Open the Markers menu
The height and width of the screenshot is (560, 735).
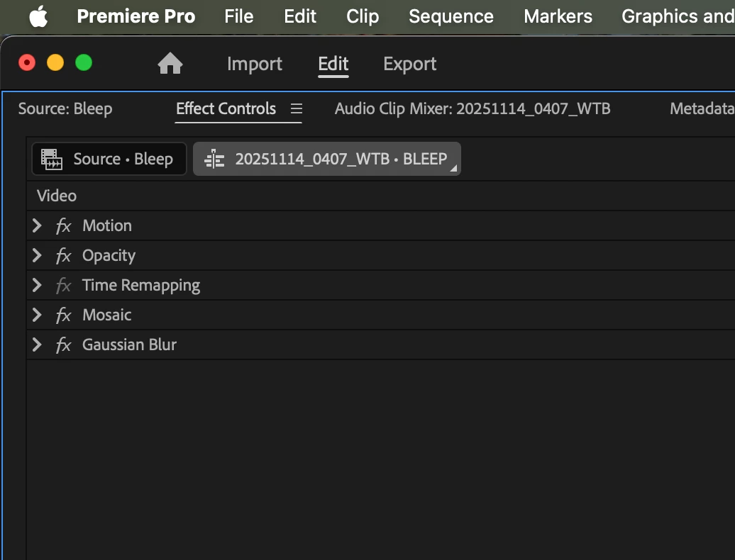click(558, 16)
